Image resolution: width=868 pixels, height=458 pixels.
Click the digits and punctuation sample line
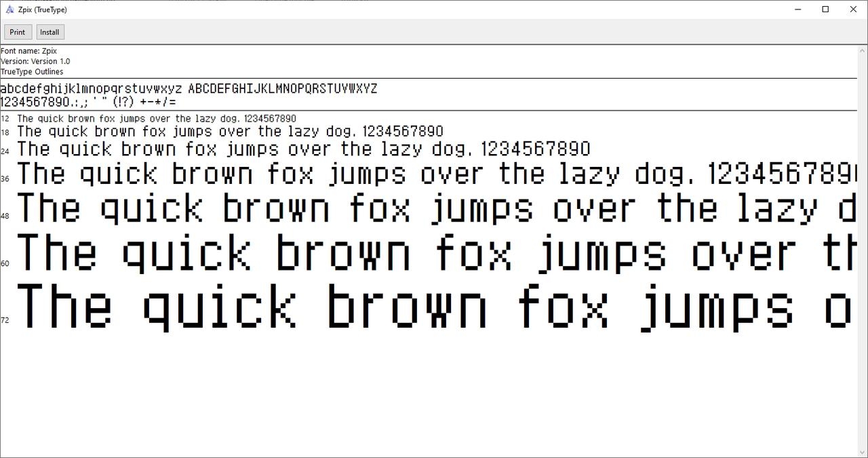[x=88, y=102]
